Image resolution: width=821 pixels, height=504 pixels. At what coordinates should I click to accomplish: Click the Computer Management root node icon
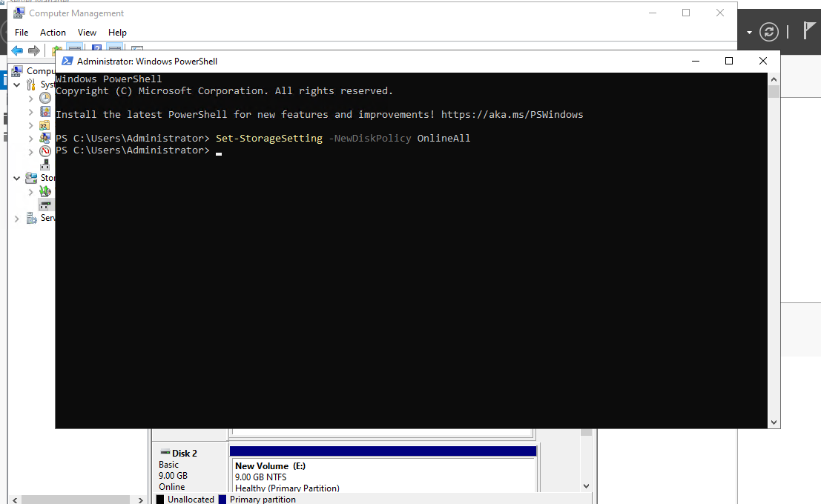(x=18, y=70)
